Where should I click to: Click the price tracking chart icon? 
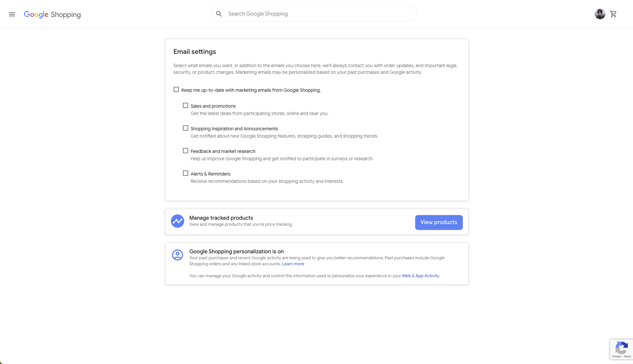click(x=178, y=221)
